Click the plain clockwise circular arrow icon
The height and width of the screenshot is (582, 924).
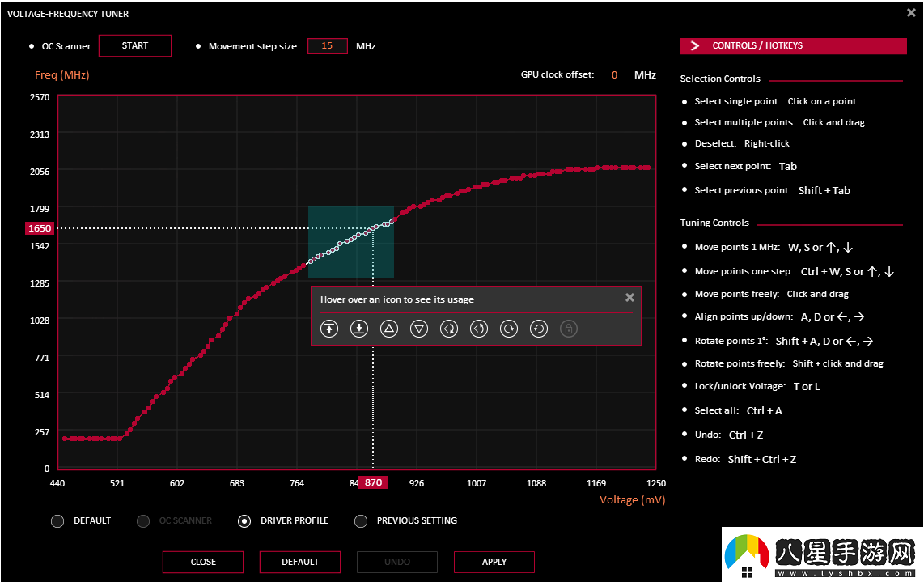(x=509, y=329)
